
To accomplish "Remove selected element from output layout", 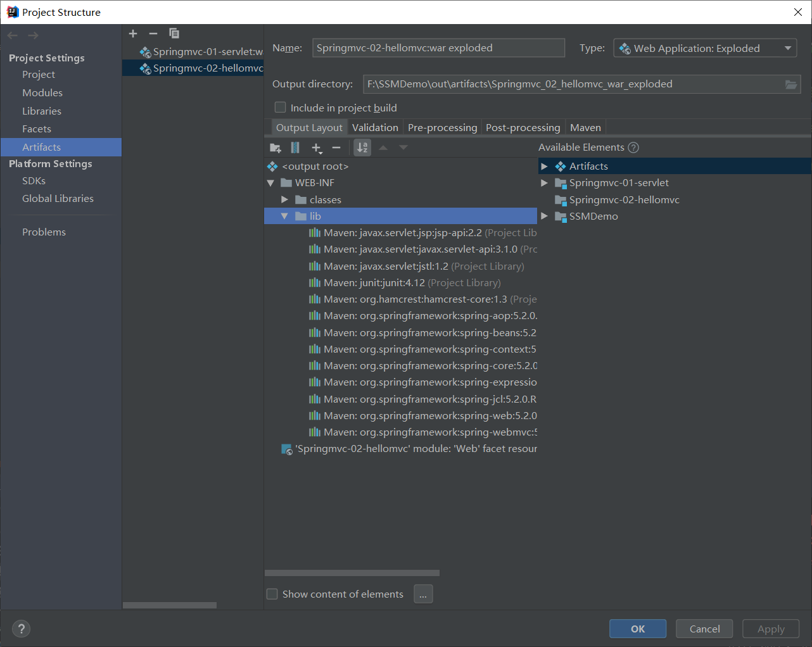I will (x=336, y=148).
